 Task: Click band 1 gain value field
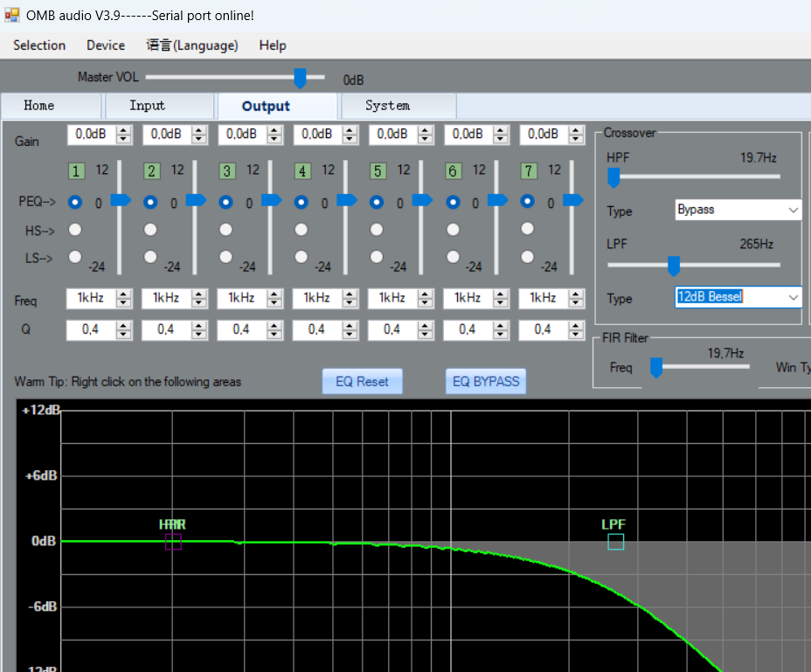point(92,135)
